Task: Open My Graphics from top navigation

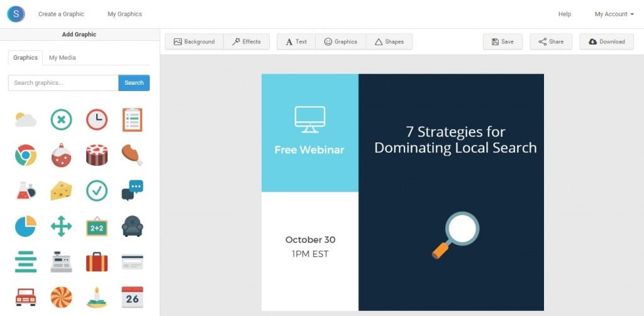Action: [x=125, y=14]
